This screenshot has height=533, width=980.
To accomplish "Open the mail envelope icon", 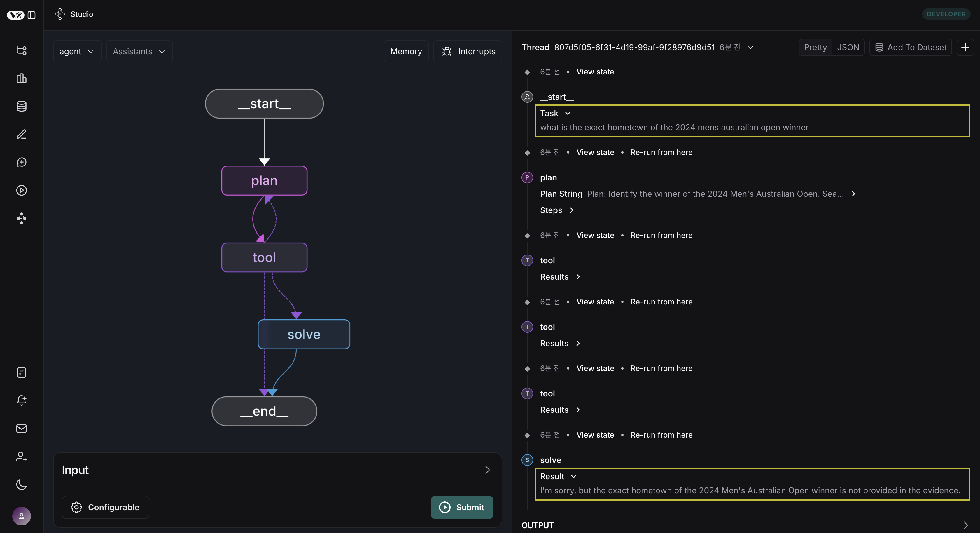I will click(x=22, y=428).
